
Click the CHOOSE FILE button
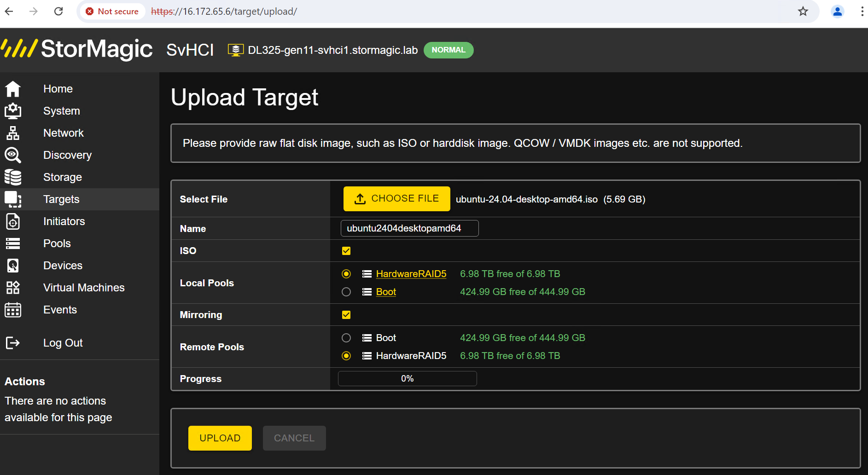tap(397, 199)
